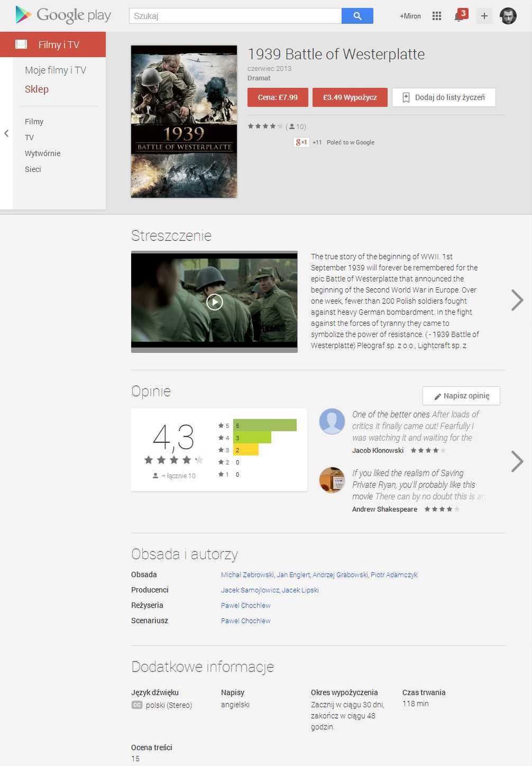Viewport: 532px width, 766px height.
Task: Go to Moje filmy i TV
Action: pyautogui.click(x=56, y=70)
